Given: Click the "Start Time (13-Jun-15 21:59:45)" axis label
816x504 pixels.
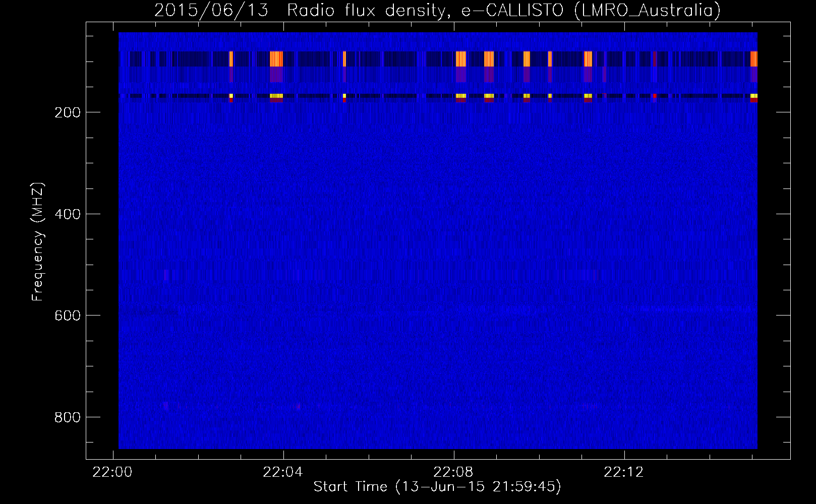Looking at the screenshot, I should (x=437, y=487).
